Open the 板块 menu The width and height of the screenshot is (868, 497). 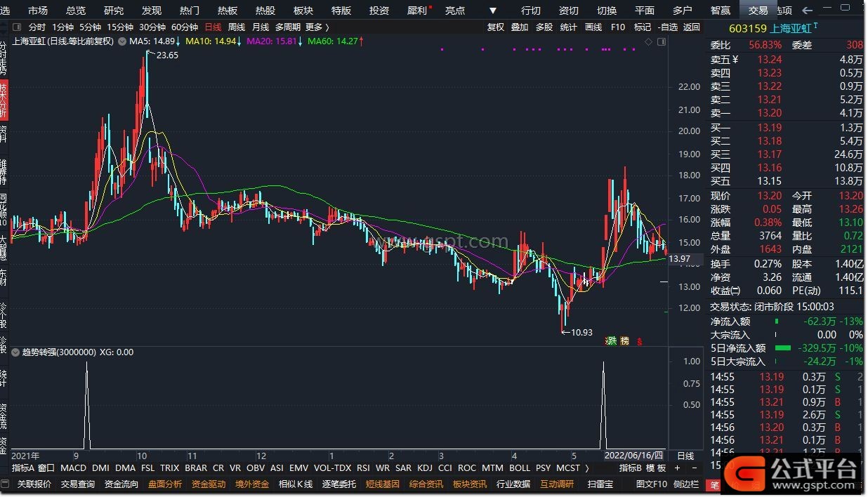click(x=303, y=11)
